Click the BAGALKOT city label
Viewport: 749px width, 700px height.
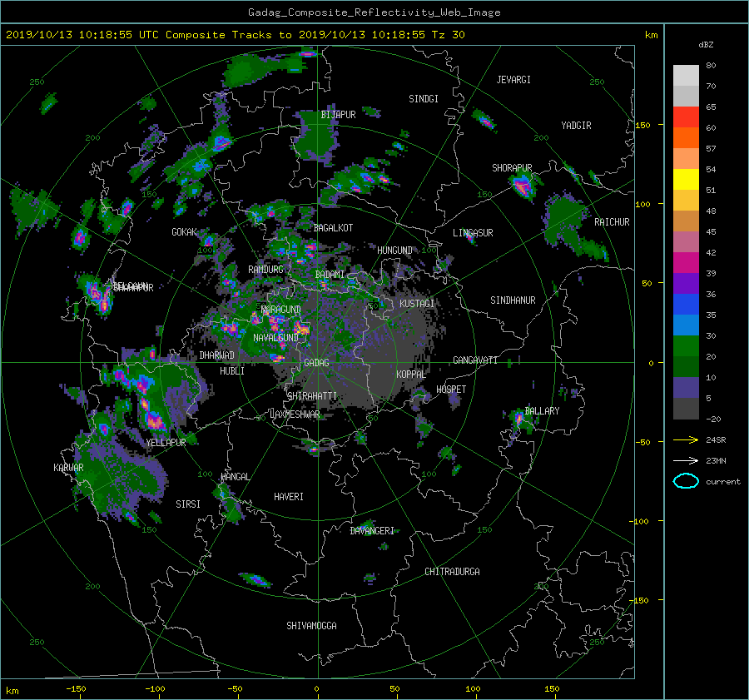[333, 228]
